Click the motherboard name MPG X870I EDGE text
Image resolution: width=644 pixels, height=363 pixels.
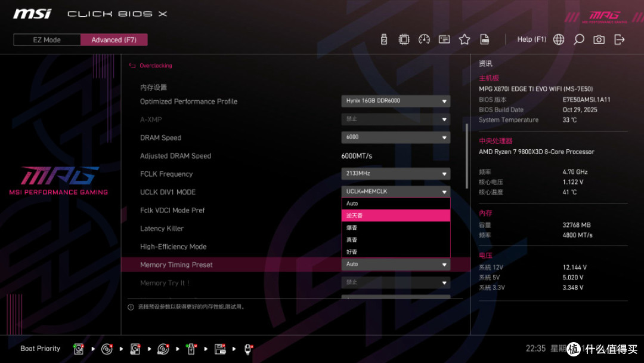tap(535, 89)
